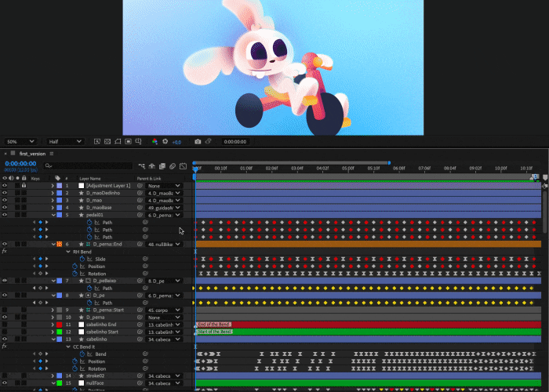Open parent dropdown for Adjustment Layer 1
The width and height of the screenshot is (549, 392).
(x=164, y=186)
